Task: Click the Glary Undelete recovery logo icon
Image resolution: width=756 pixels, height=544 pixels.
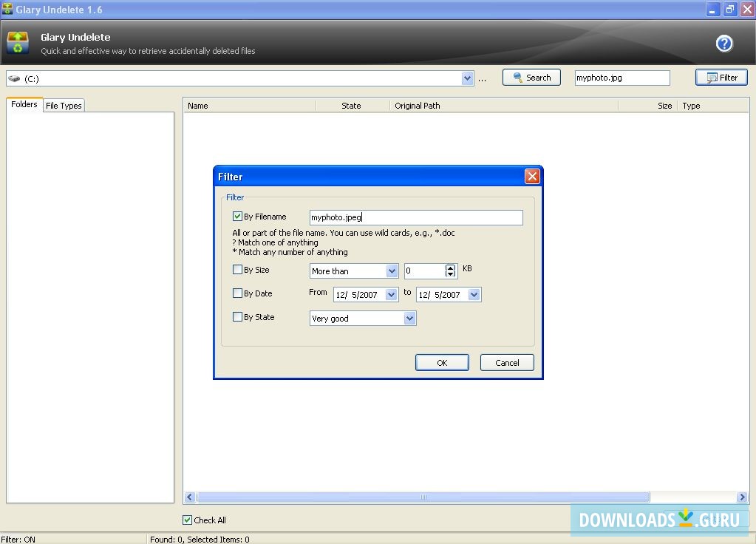Action: pyautogui.click(x=19, y=42)
